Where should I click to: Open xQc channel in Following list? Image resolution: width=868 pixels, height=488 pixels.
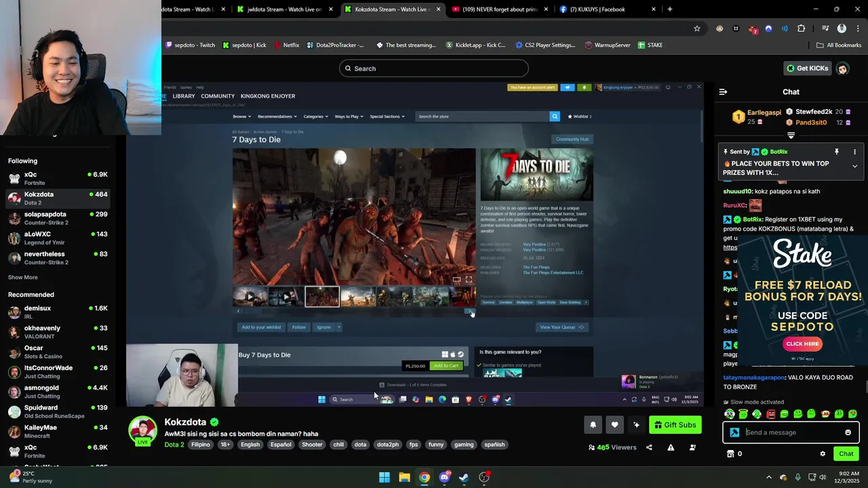pos(58,178)
